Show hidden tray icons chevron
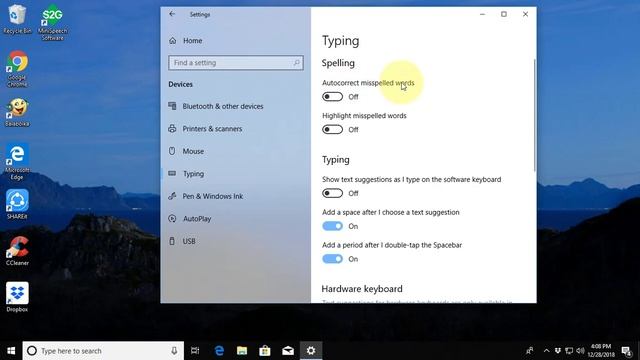 click(546, 351)
